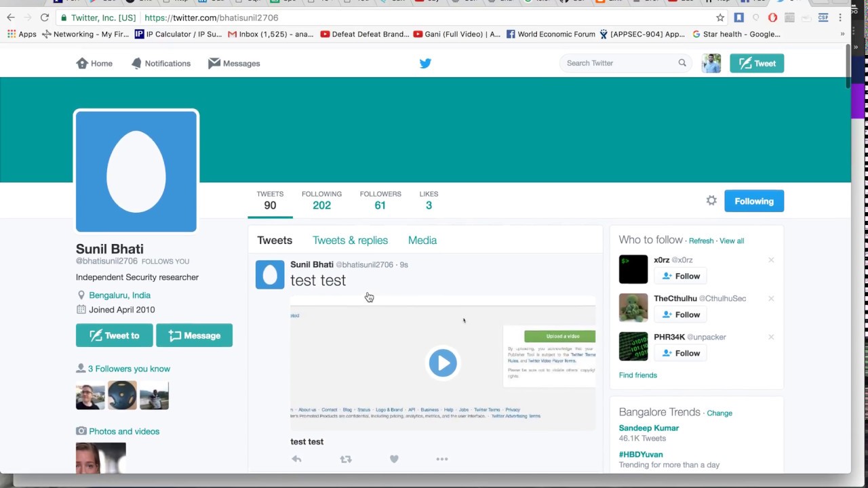The image size is (868, 488).
Task: Open the first known follower's avatar
Action: pyautogui.click(x=90, y=395)
